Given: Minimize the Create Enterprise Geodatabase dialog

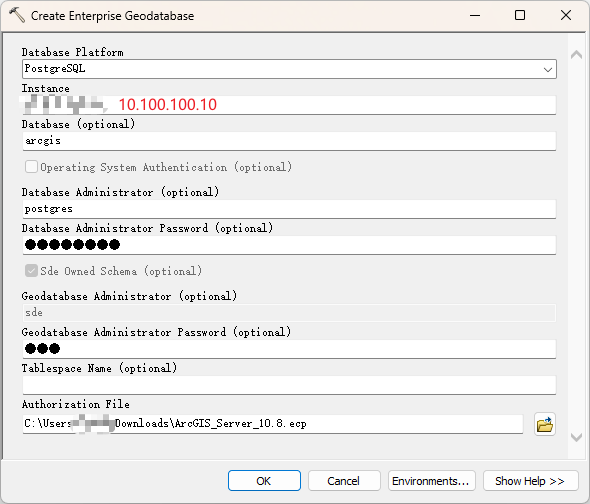Looking at the screenshot, I should [x=475, y=15].
